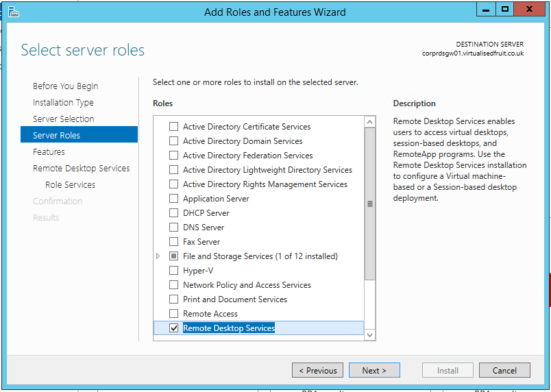551x392 pixels.
Task: Cancel the wizard
Action: (504, 371)
